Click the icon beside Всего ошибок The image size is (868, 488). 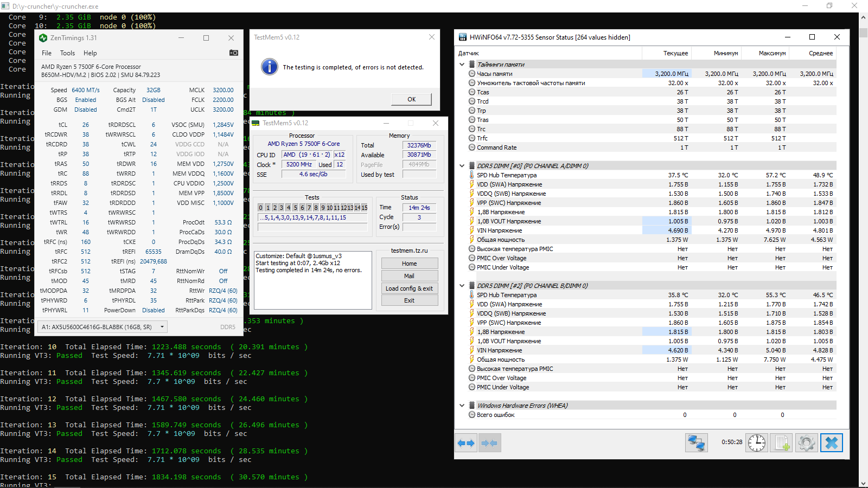point(472,415)
